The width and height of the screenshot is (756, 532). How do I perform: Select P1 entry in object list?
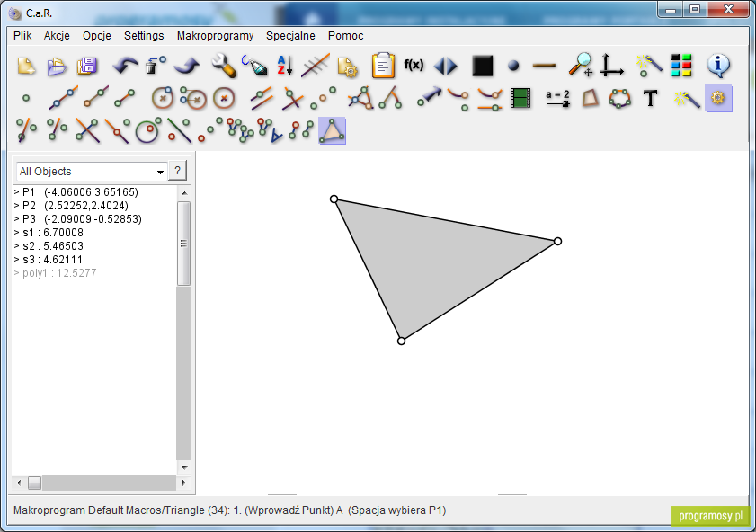[x=76, y=192]
